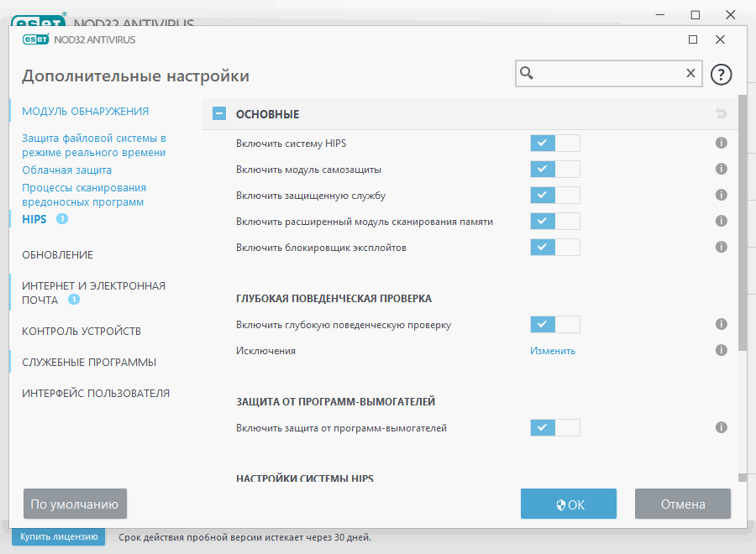Click the info icon beside Включить блокировщик эксплойтов

click(x=721, y=247)
